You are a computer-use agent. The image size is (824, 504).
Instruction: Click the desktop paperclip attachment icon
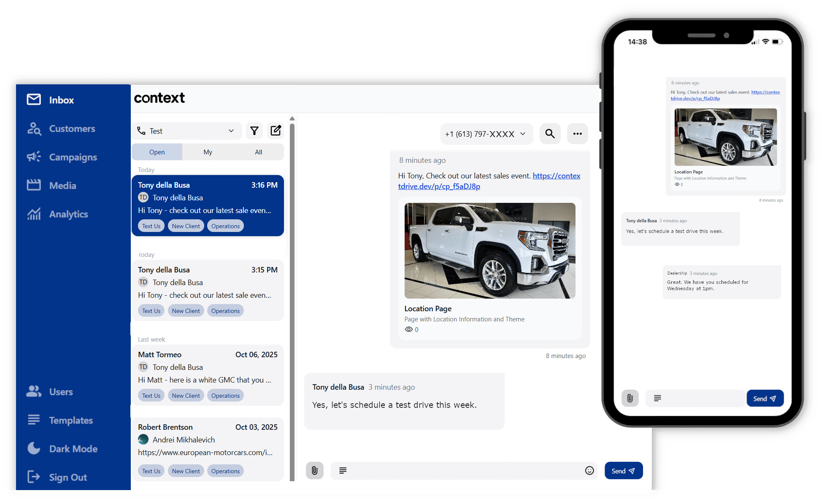(x=315, y=471)
